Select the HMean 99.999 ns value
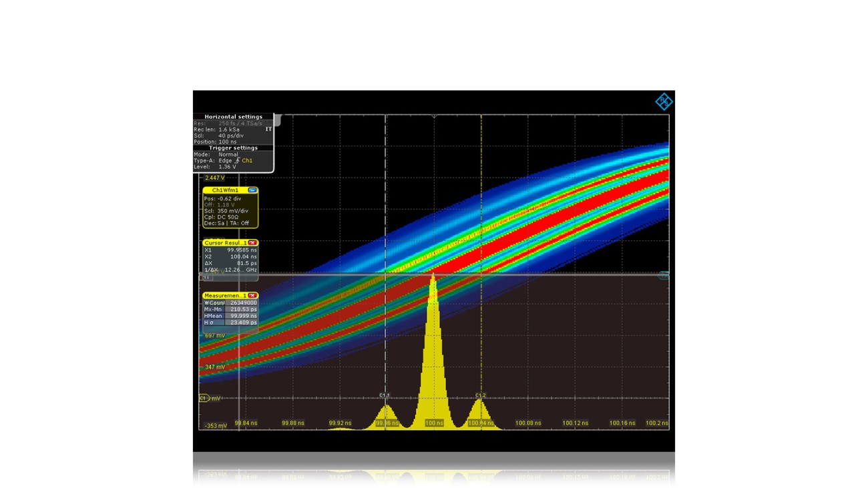868x488 pixels. 243,316
